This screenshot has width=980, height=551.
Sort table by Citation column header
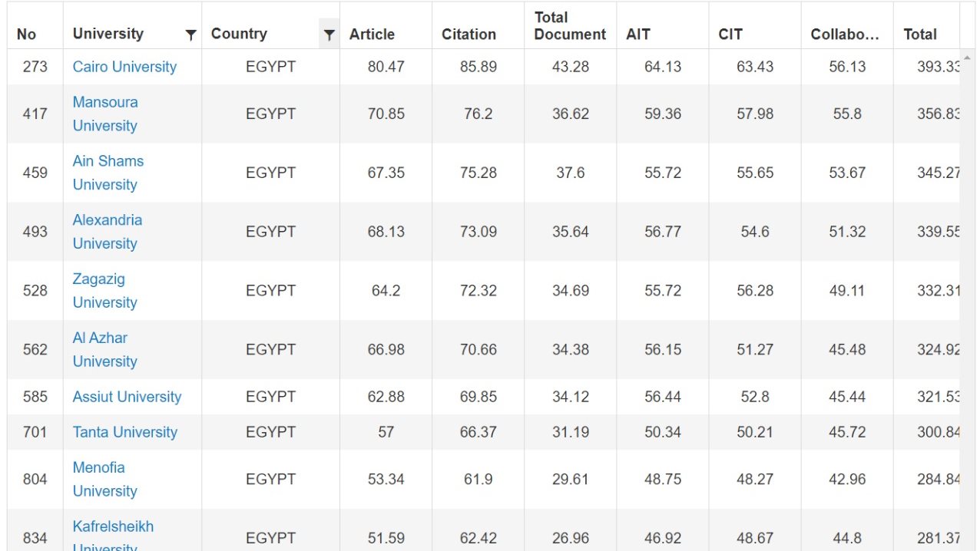point(468,35)
